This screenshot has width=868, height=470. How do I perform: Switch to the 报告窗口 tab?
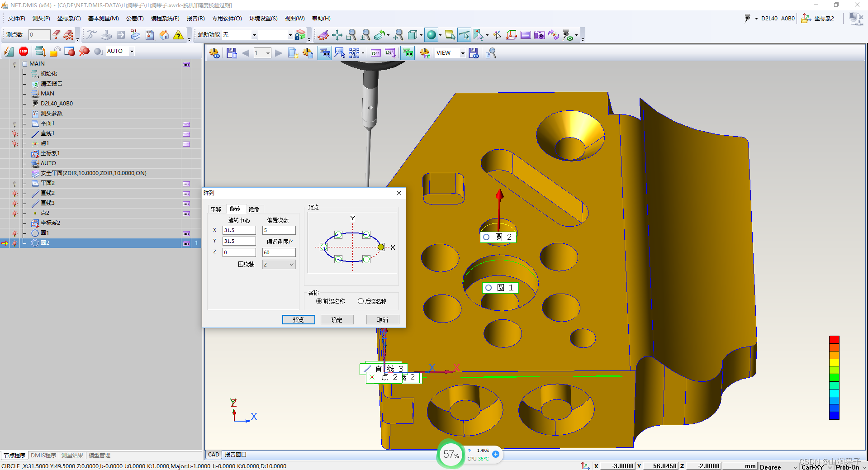[x=235, y=455]
